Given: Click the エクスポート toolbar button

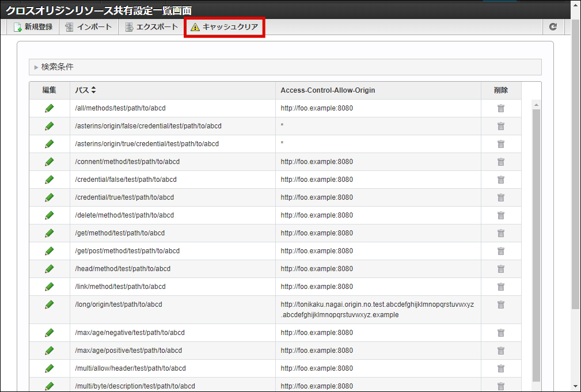Looking at the screenshot, I should pos(151,27).
